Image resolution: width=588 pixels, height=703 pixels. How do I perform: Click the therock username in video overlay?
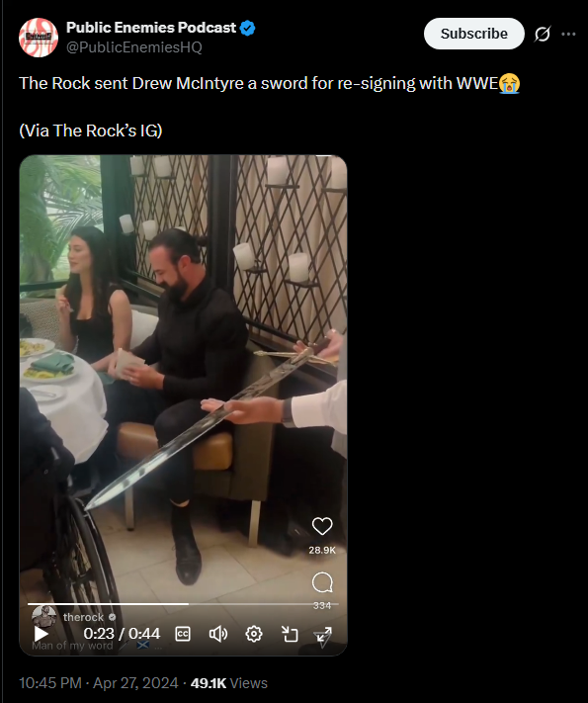pyautogui.click(x=83, y=617)
